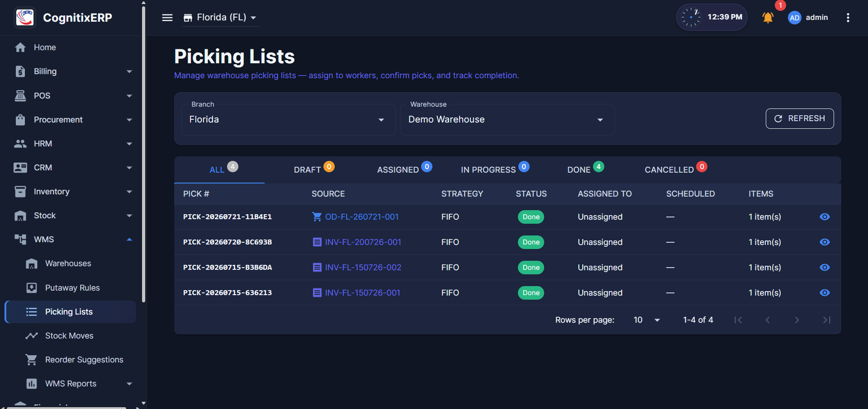Click the CognitixERP logo icon
This screenshot has height=409, width=868.
point(25,18)
